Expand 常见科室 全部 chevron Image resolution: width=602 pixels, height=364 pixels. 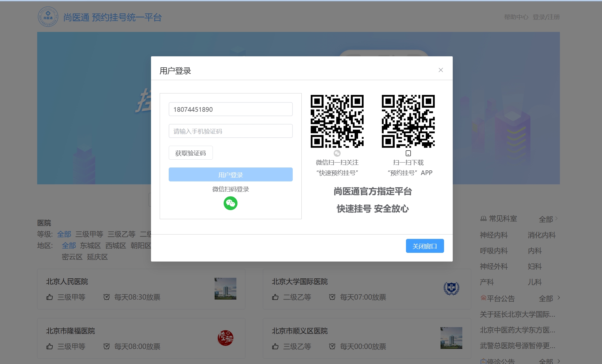(556, 218)
